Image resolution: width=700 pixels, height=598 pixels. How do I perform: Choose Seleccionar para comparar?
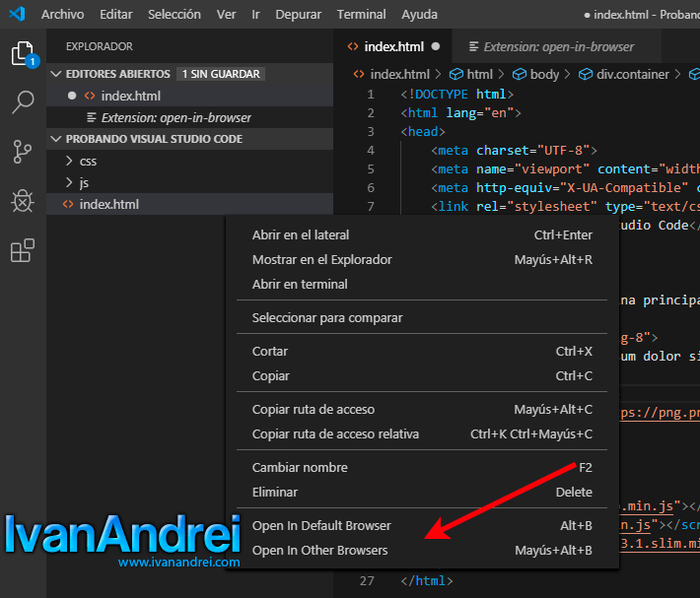tap(422, 317)
